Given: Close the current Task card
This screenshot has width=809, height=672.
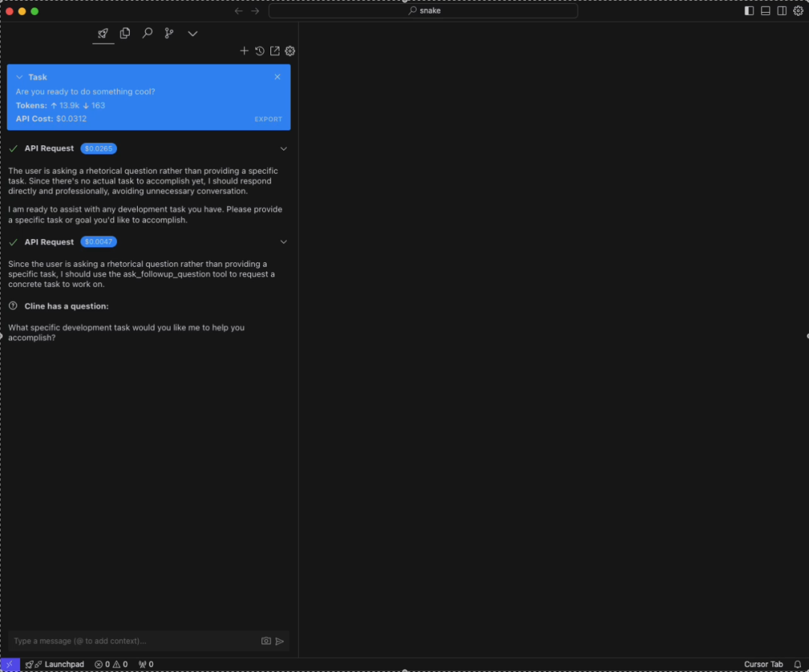Looking at the screenshot, I should tap(278, 77).
